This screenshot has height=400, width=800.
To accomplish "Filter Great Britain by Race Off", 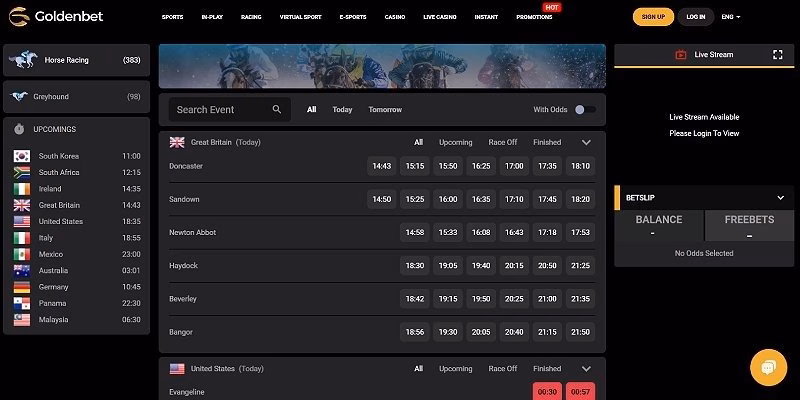I will point(503,142).
